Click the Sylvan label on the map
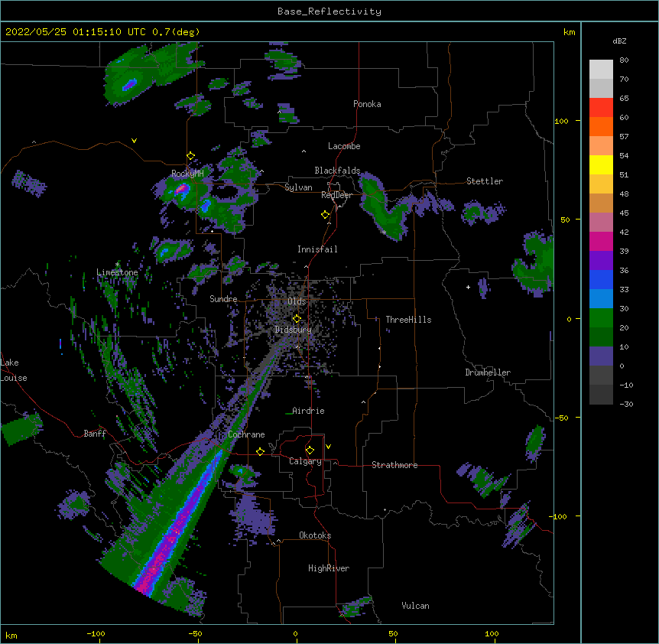 click(x=298, y=187)
